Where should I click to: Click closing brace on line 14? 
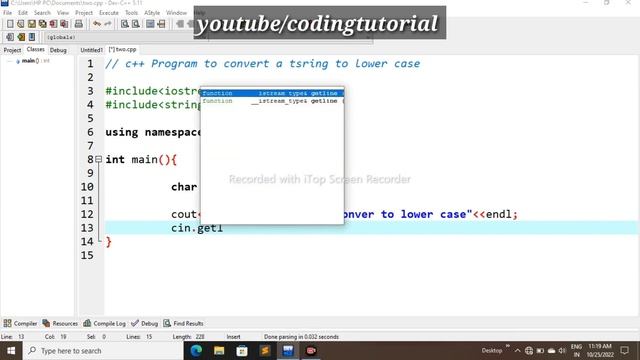click(x=109, y=242)
